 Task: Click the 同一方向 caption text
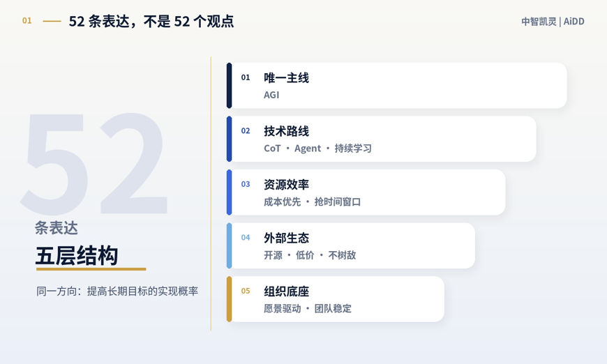coord(117,291)
